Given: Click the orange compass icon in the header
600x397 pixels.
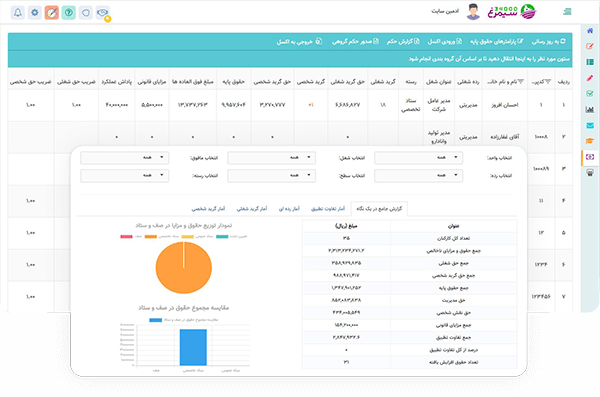Looking at the screenshot, I should click(x=52, y=13).
